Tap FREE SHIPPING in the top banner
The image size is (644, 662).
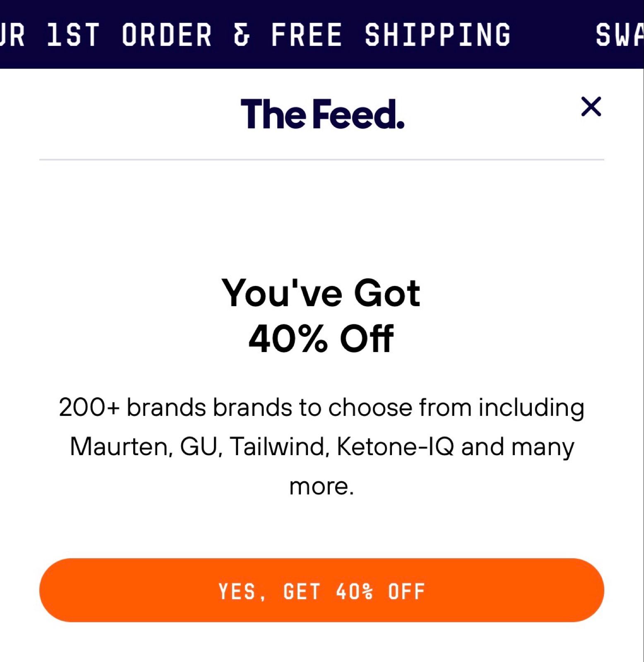pos(391,35)
